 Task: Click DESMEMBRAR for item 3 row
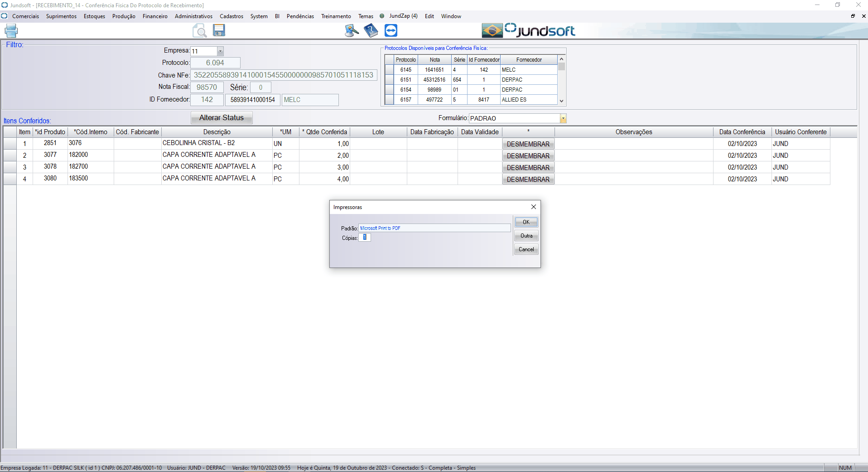click(x=528, y=168)
